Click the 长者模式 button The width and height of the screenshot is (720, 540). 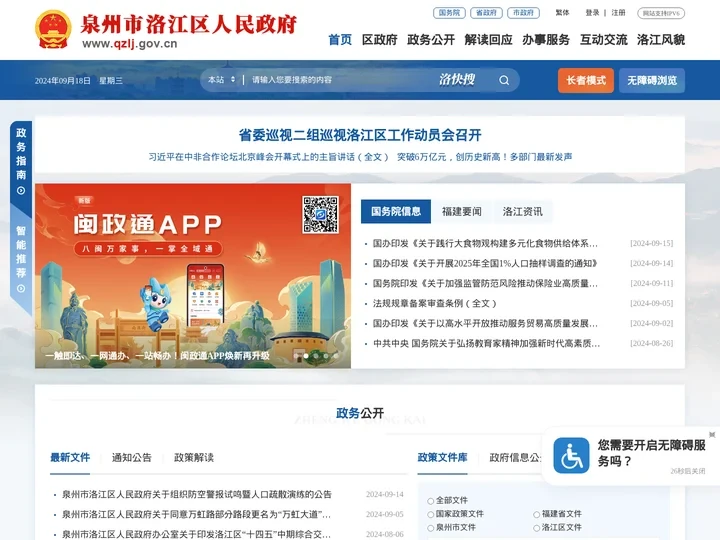(x=586, y=80)
